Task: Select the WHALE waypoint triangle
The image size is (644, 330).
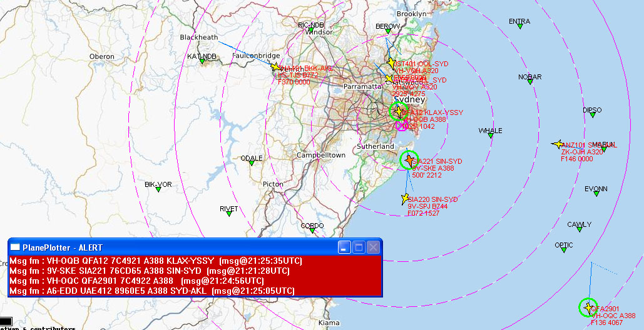Action: [x=491, y=136]
